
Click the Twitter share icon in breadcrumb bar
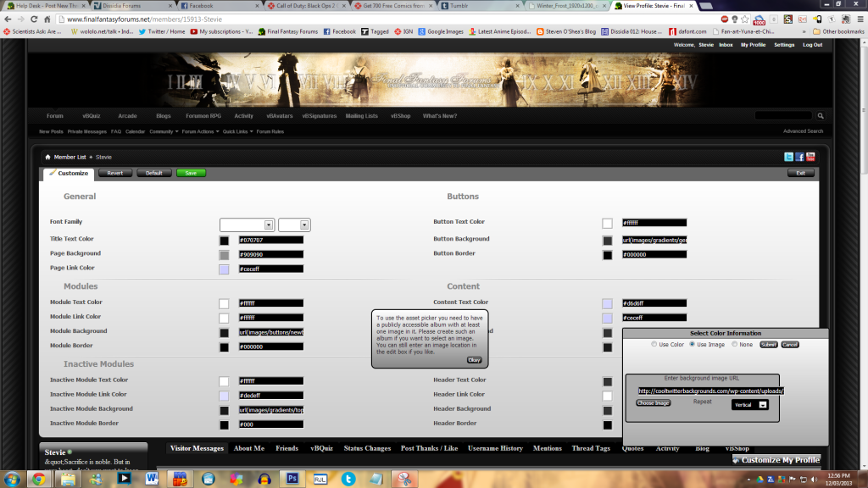[x=789, y=157]
